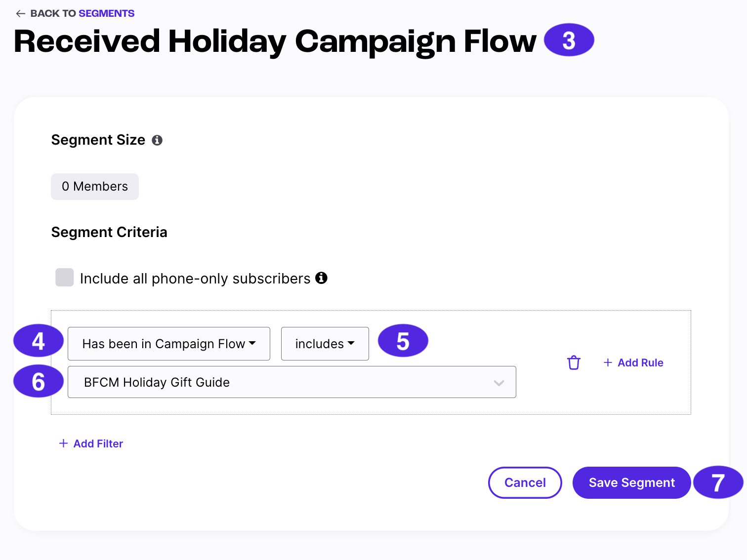
Task: Delete the rule using the trash icon
Action: pyautogui.click(x=574, y=362)
